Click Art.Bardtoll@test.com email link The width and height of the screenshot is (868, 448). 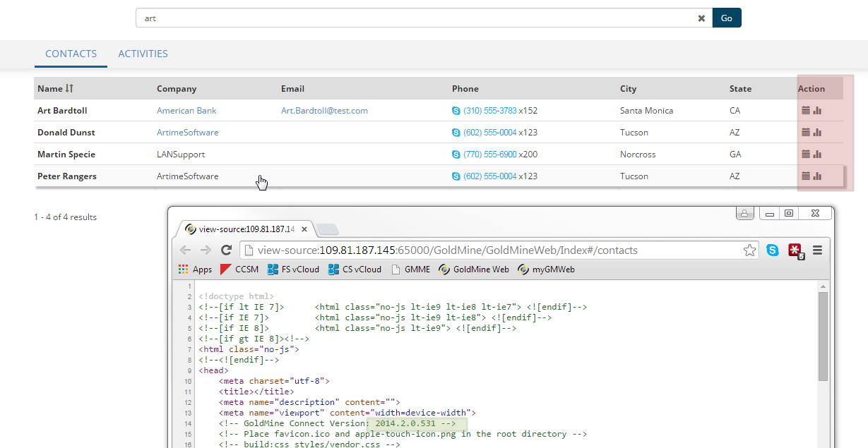point(324,111)
